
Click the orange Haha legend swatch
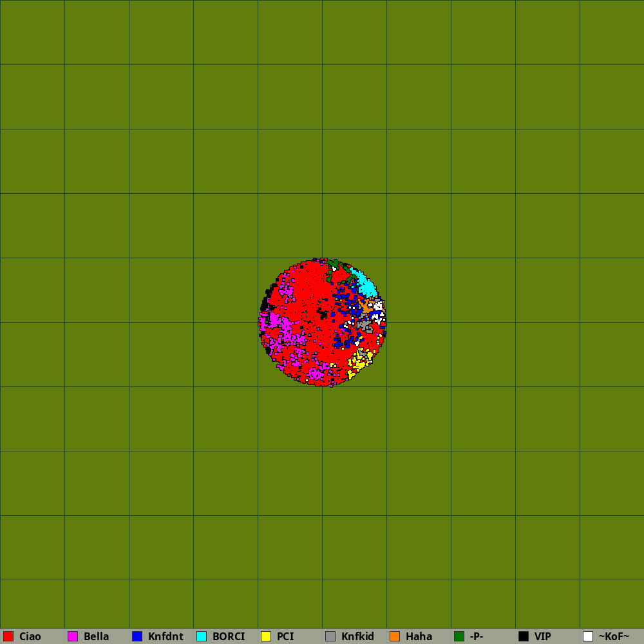pyautogui.click(x=395, y=636)
